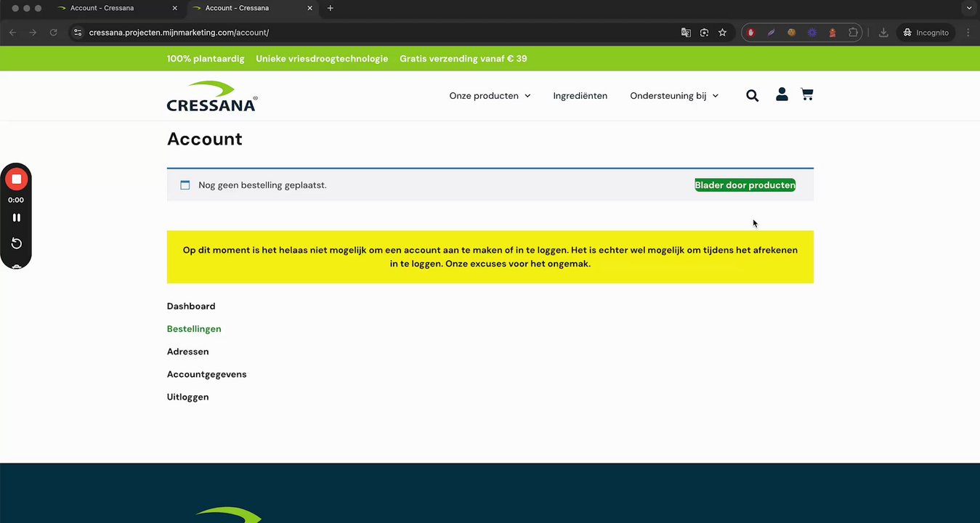Open the tab search dropdown arrow
Screen dimensions: 980x523
pos(968,8)
